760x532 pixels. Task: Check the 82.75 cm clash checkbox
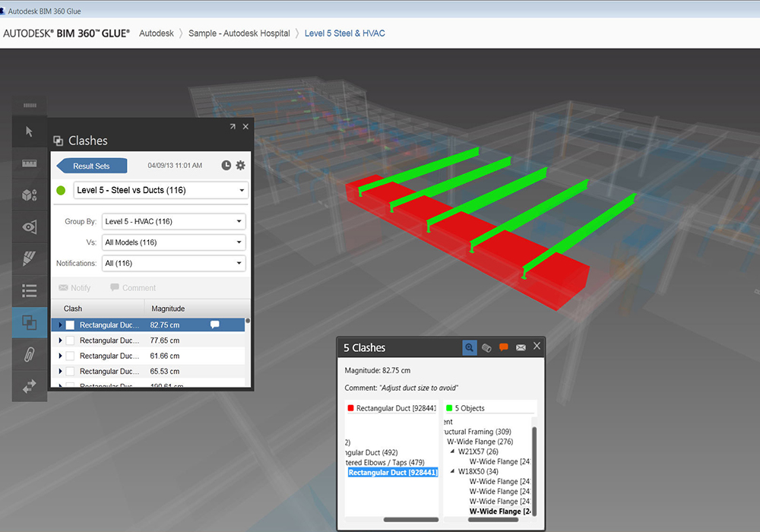point(70,325)
